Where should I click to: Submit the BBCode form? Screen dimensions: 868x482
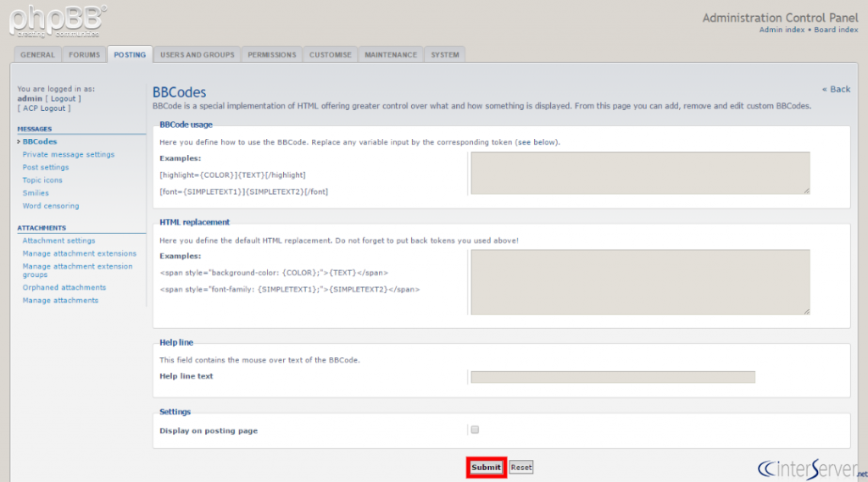click(486, 468)
